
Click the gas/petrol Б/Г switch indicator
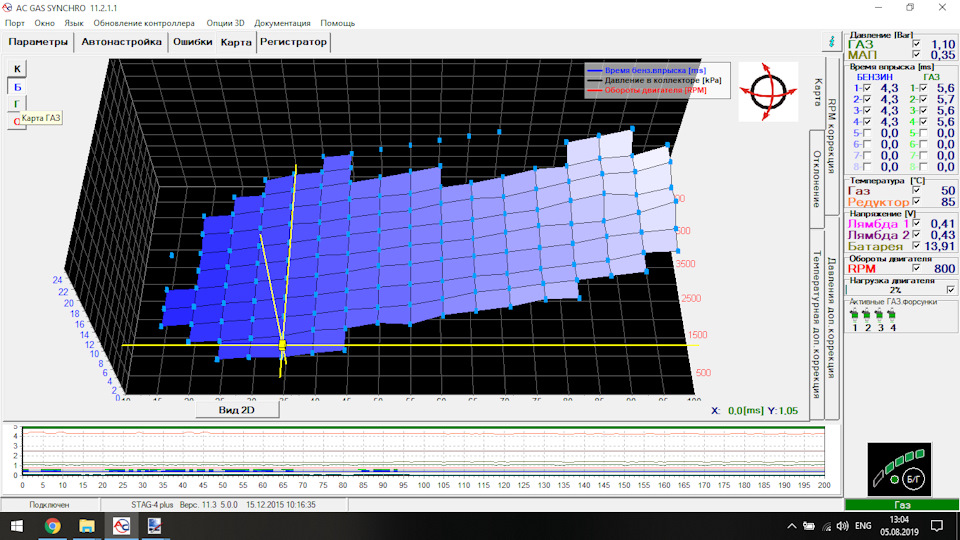tap(899, 469)
